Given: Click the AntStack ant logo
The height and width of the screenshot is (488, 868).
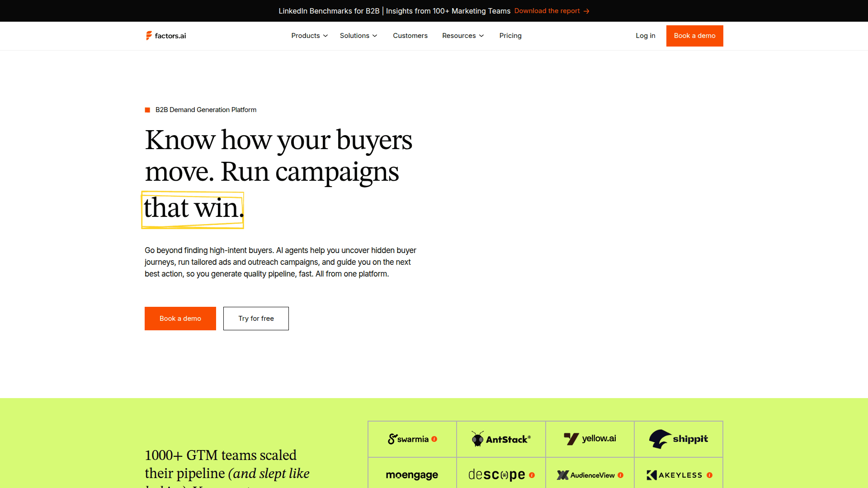Looking at the screenshot, I should (x=477, y=439).
